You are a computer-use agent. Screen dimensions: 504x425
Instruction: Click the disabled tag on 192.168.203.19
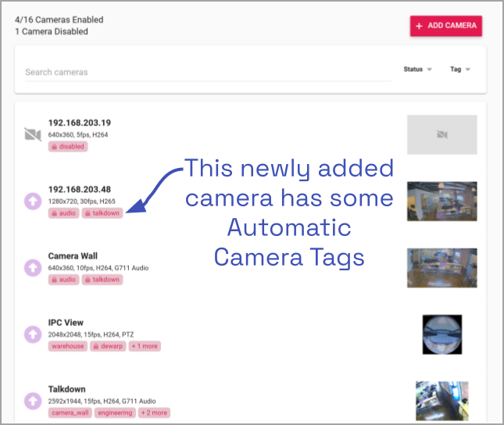68,147
